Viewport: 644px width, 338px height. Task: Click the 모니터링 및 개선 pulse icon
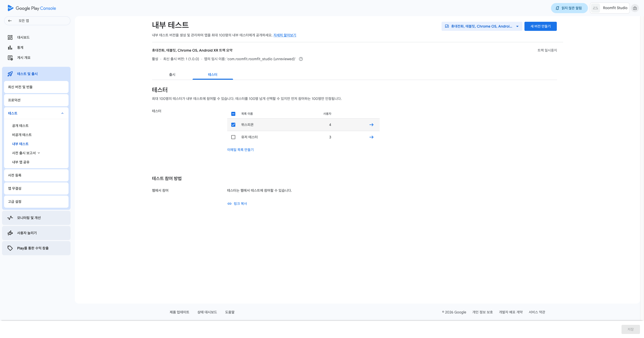10,218
